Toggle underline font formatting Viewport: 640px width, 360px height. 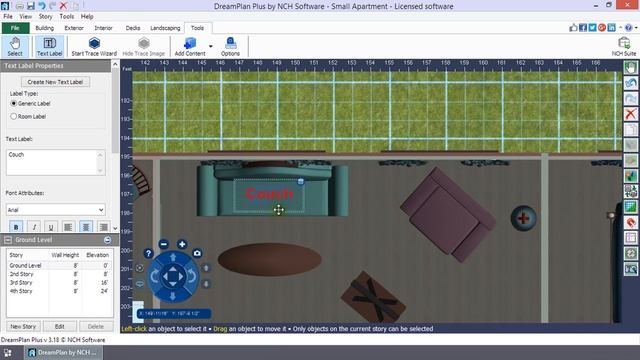click(x=51, y=227)
